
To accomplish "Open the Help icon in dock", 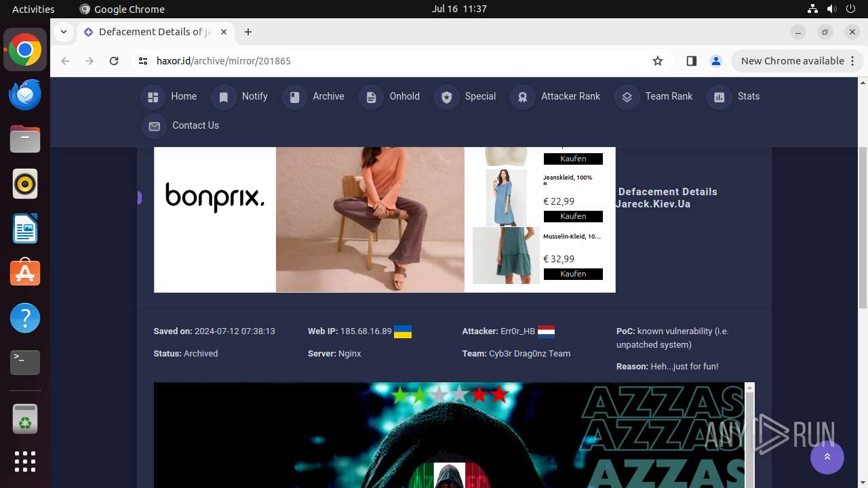I will click(25, 318).
